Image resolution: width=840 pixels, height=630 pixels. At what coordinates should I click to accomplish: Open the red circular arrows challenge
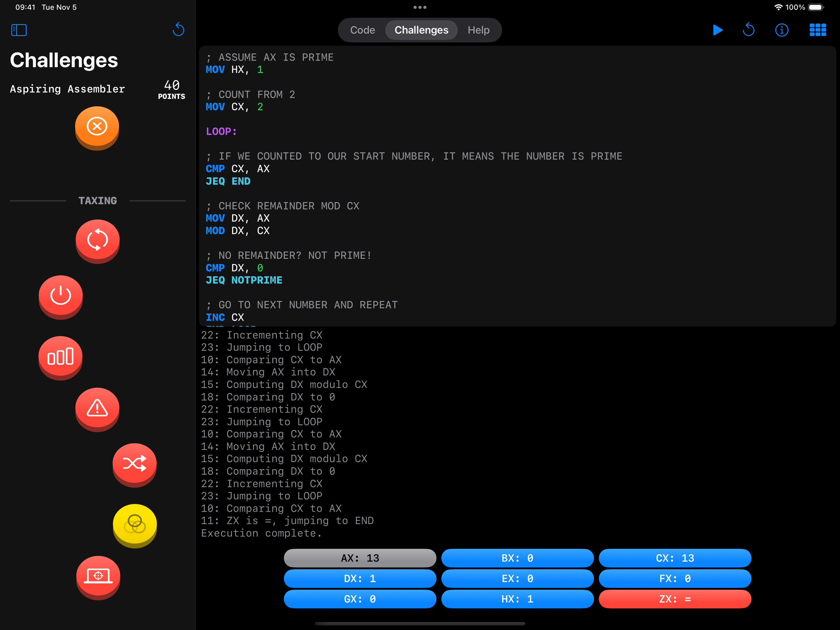(x=98, y=241)
